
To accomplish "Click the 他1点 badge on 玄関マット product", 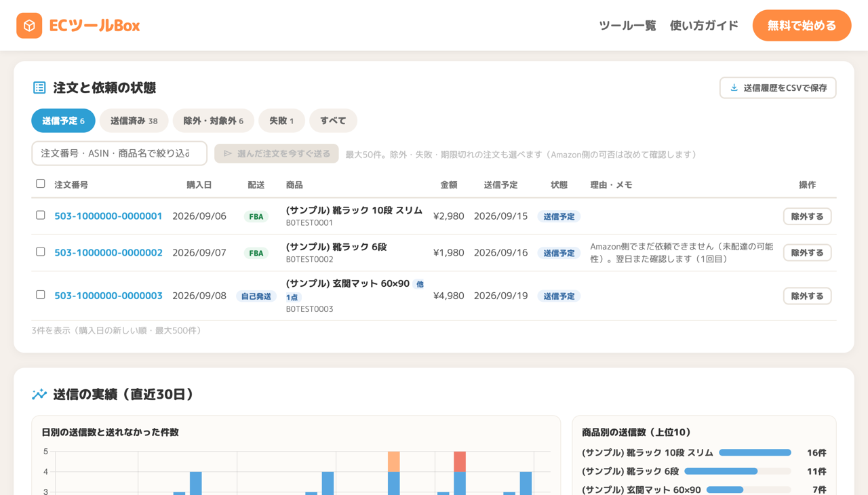I will [420, 284].
